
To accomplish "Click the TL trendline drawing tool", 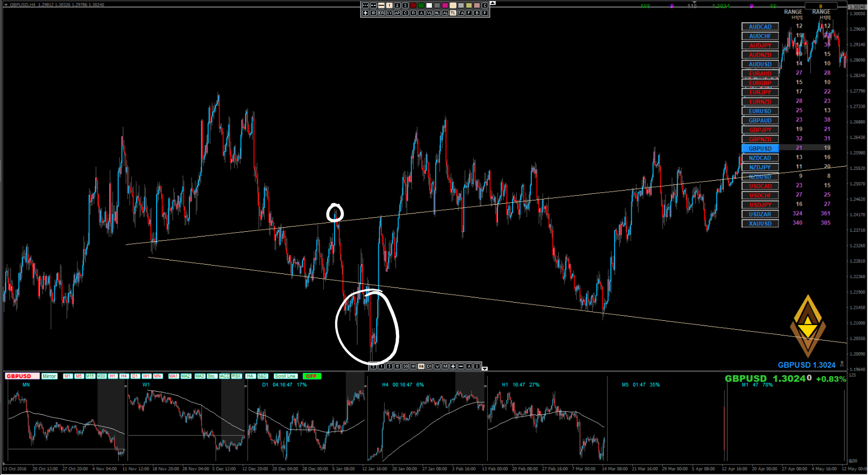I will [x=453, y=13].
